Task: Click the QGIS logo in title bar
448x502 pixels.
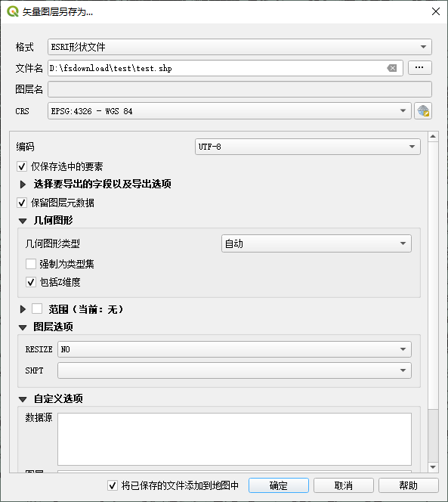Action: 13,11
